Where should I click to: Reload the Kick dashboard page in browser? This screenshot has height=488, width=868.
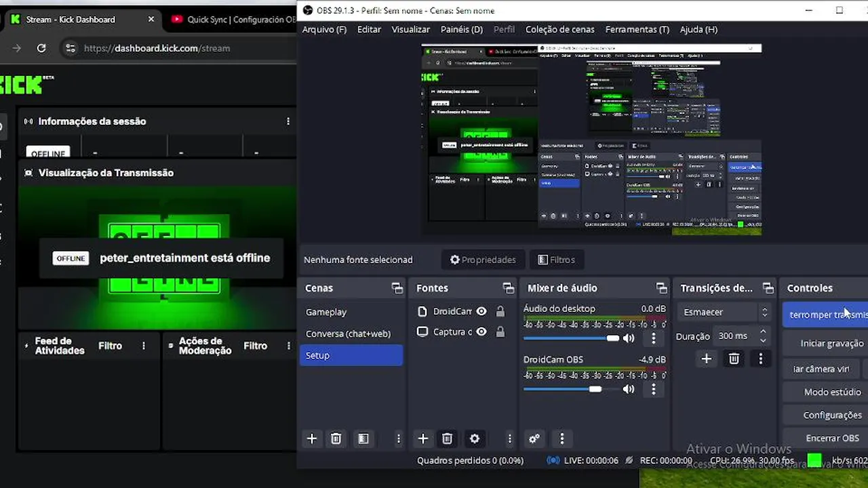pyautogui.click(x=41, y=48)
